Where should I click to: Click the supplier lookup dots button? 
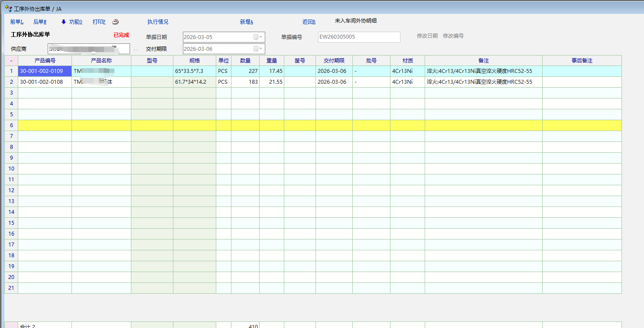[x=136, y=49]
